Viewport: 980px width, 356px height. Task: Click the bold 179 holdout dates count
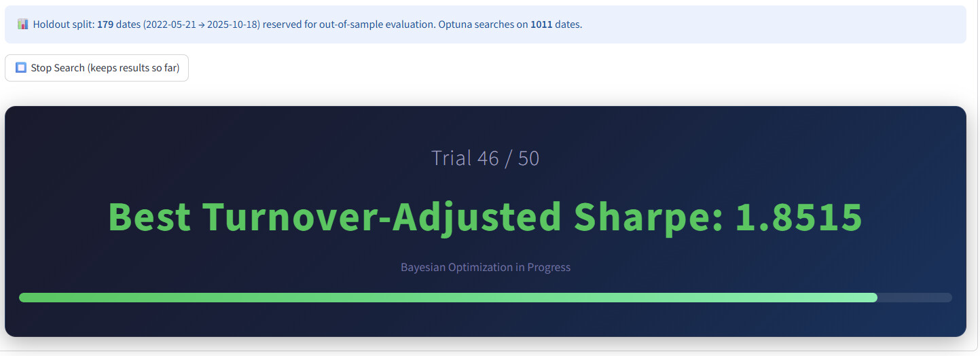[x=105, y=24]
